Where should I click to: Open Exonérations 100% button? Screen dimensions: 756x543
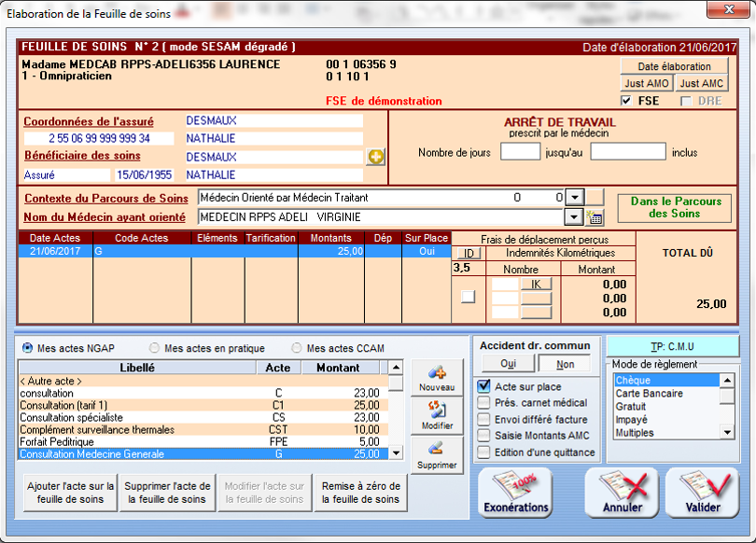(516, 493)
